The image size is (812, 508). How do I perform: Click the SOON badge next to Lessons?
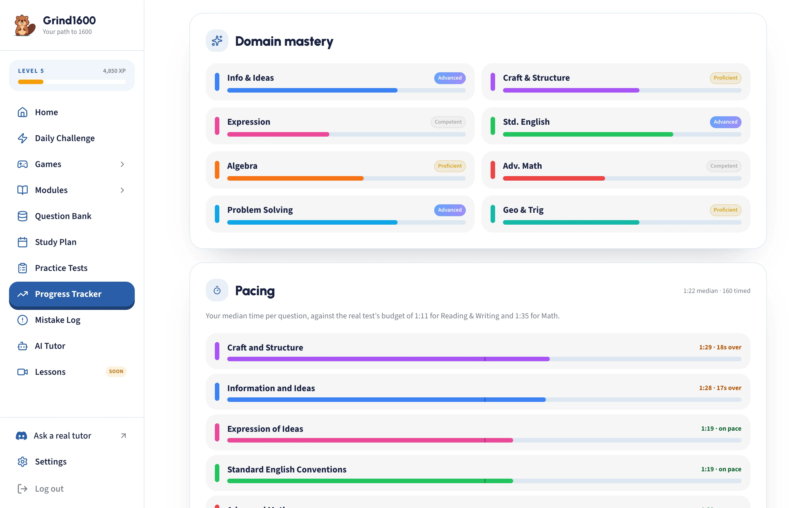pos(116,372)
